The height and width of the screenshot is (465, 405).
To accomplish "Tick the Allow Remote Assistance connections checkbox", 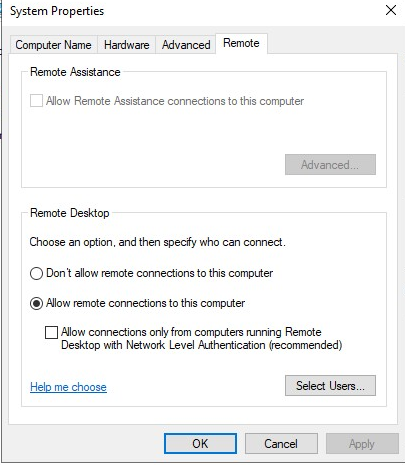I will 36,101.
